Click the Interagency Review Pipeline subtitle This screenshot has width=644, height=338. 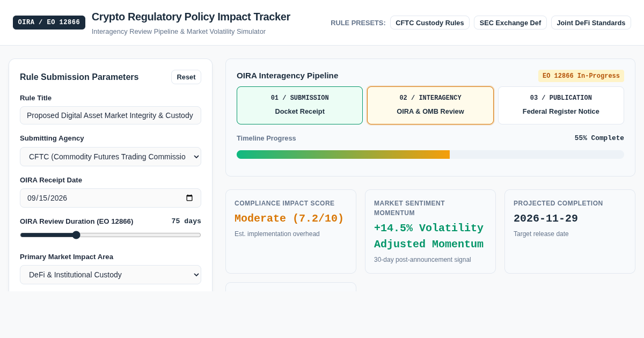coord(179,32)
